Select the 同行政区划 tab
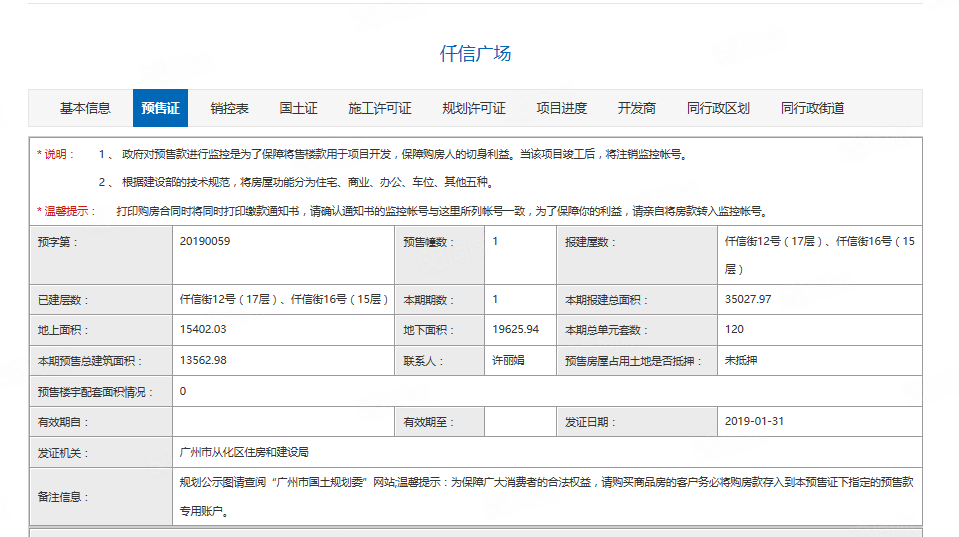Image resolution: width=959 pixels, height=537 pixels. tap(718, 108)
